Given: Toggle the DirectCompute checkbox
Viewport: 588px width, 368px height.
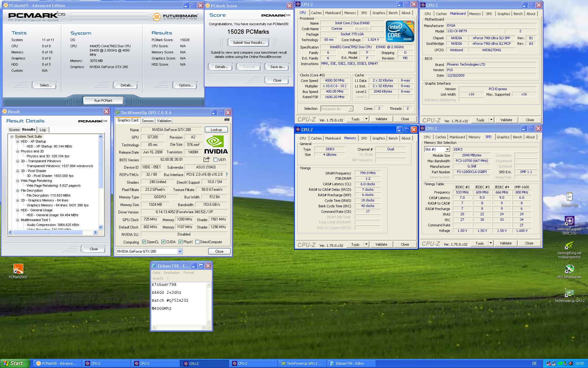Looking at the screenshot, I should pos(197,242).
